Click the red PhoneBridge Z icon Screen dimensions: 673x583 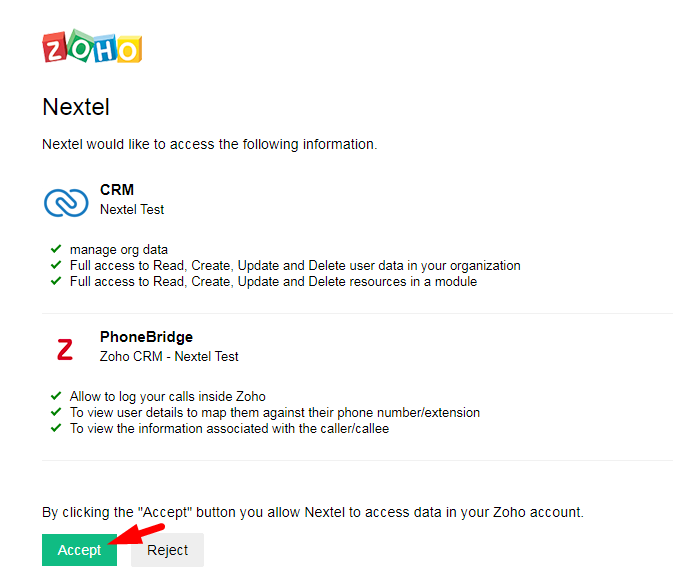tap(65, 349)
